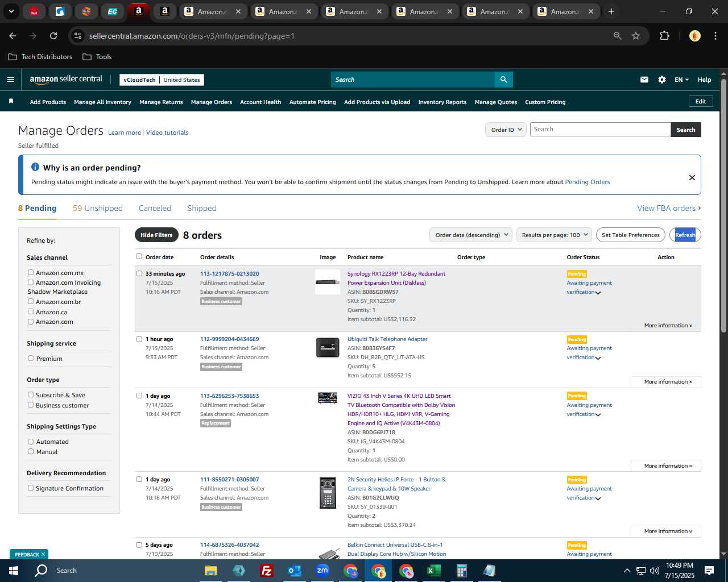Open the messages envelope icon
Image resolution: width=728 pixels, height=582 pixels.
coord(644,80)
